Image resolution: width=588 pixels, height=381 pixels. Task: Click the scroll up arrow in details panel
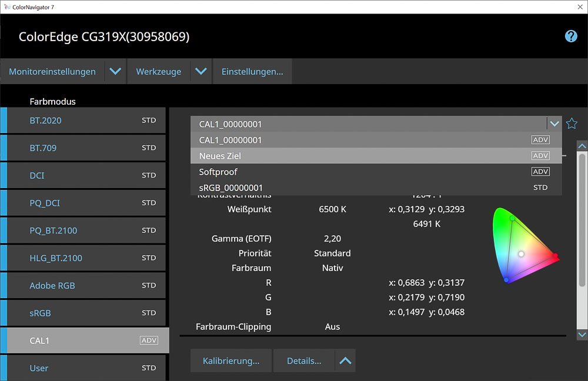tap(582, 146)
